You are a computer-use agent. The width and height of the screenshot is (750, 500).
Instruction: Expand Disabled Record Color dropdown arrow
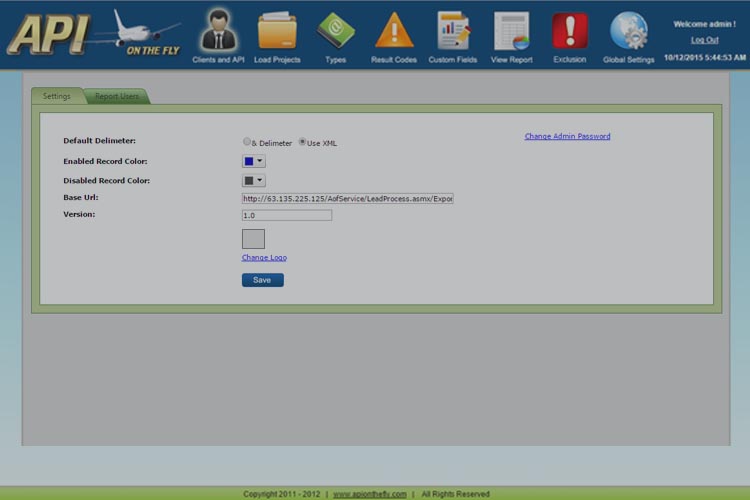coord(260,180)
